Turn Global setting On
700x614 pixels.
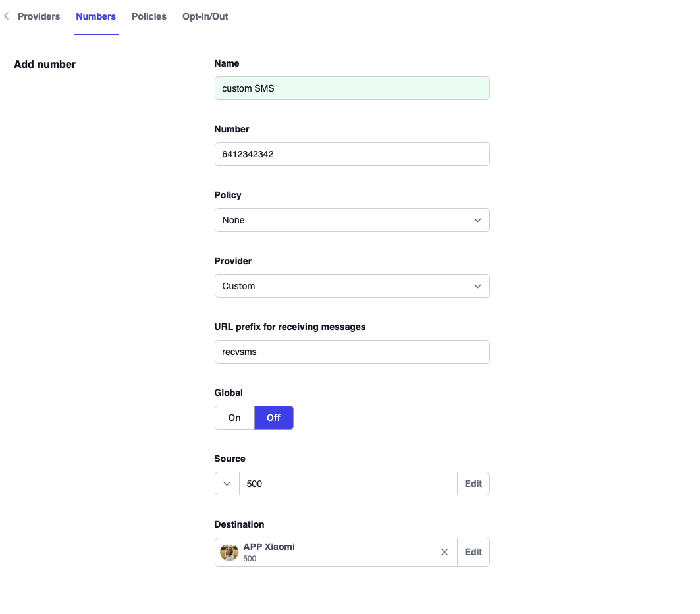pos(234,418)
